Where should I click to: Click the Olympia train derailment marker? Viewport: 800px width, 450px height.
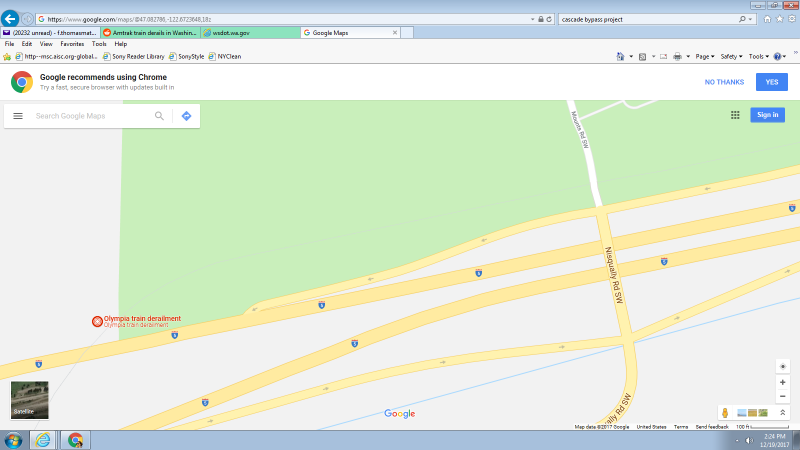click(x=97, y=321)
